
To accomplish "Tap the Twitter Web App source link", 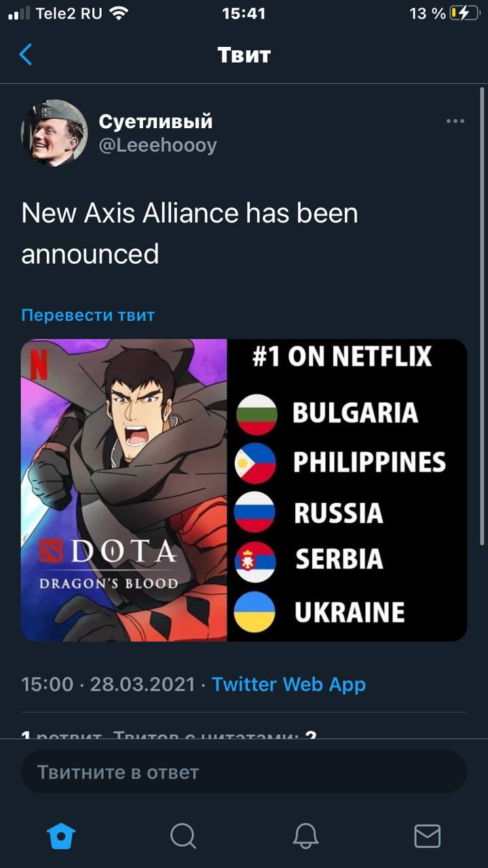I will (288, 684).
